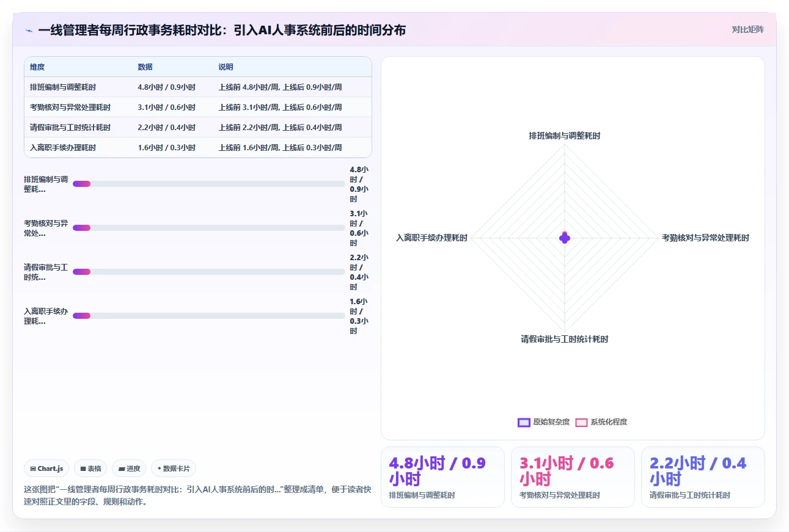Screen dimensions: 789x532
Task: Select the 表格 tag chip
Action: tap(90, 468)
